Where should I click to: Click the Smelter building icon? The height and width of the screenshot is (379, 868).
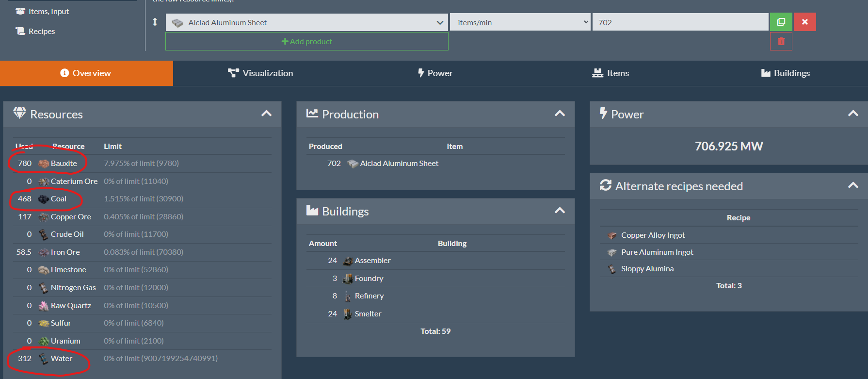[348, 314]
